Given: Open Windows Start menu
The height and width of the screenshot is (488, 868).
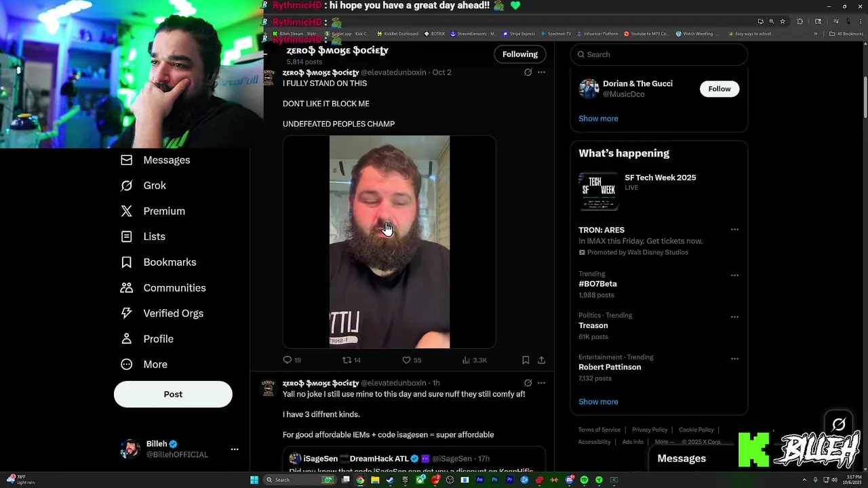Looking at the screenshot, I should pos(254,480).
